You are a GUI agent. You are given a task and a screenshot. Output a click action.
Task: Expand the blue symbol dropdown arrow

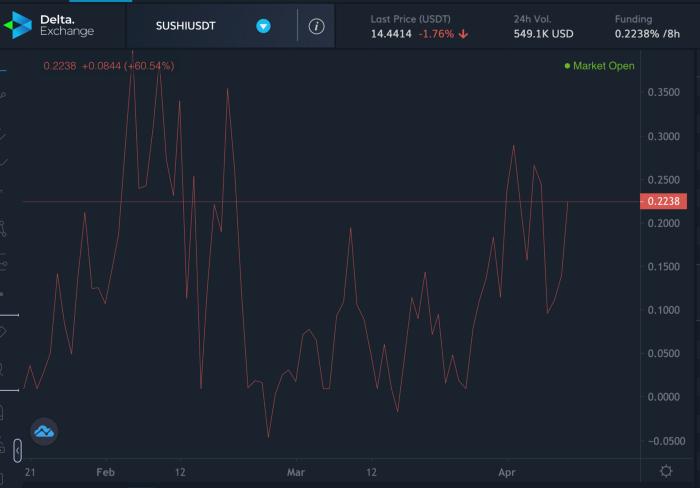pyautogui.click(x=263, y=26)
